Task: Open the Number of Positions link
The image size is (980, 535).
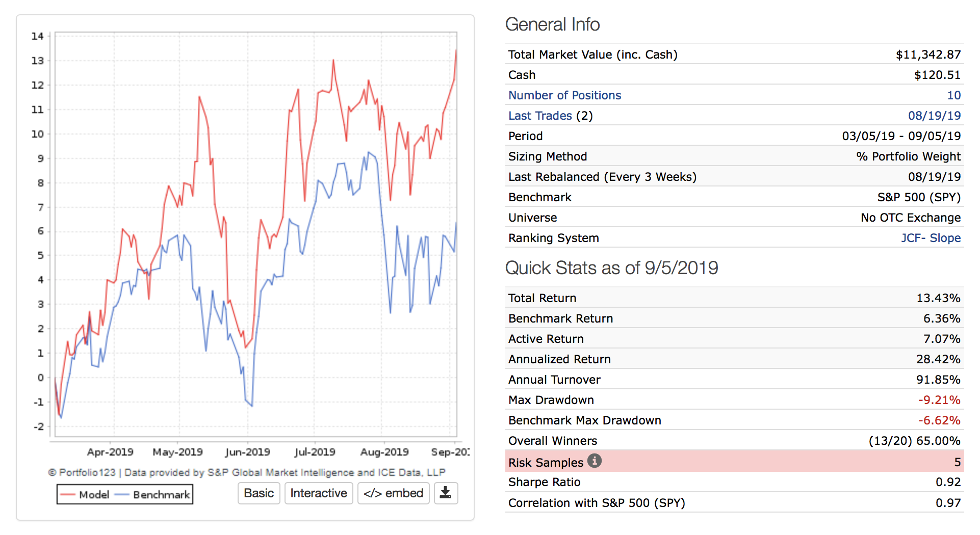Action: click(564, 95)
